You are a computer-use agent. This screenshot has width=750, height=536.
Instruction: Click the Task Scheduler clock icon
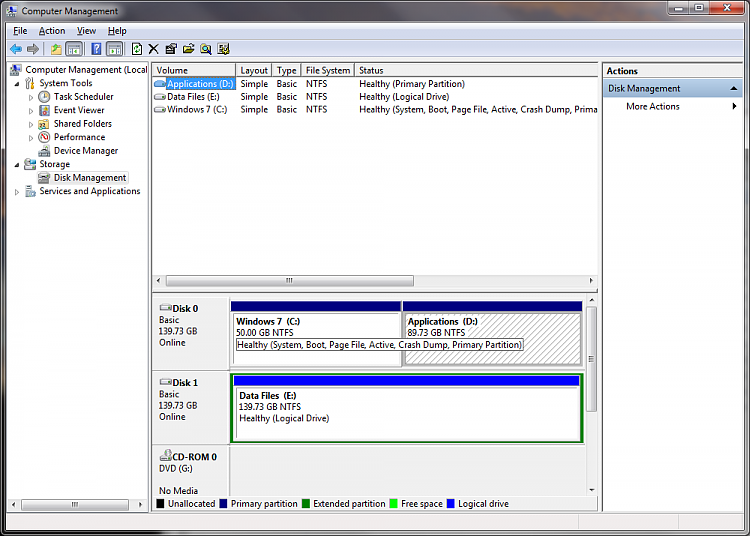[44, 97]
